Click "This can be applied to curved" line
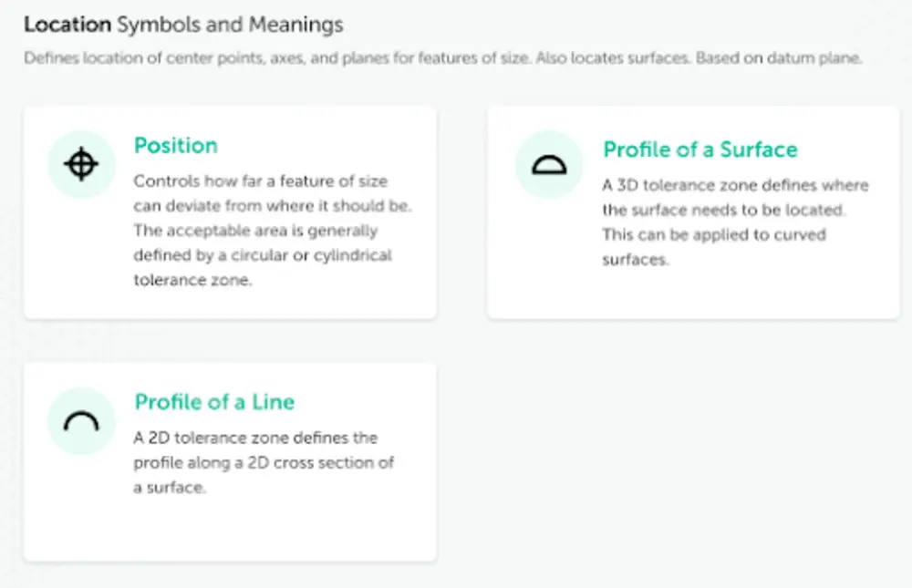This screenshot has height=588, width=912. click(713, 234)
